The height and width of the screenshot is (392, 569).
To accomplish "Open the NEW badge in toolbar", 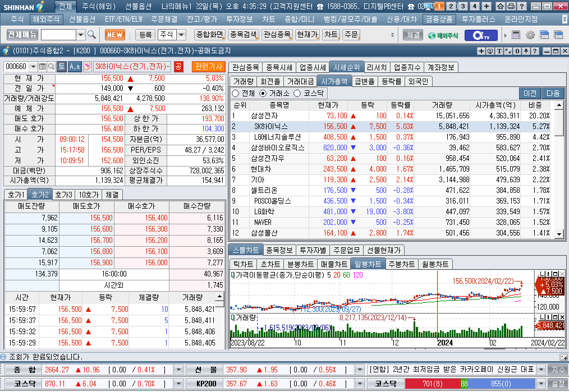I will (115, 35).
